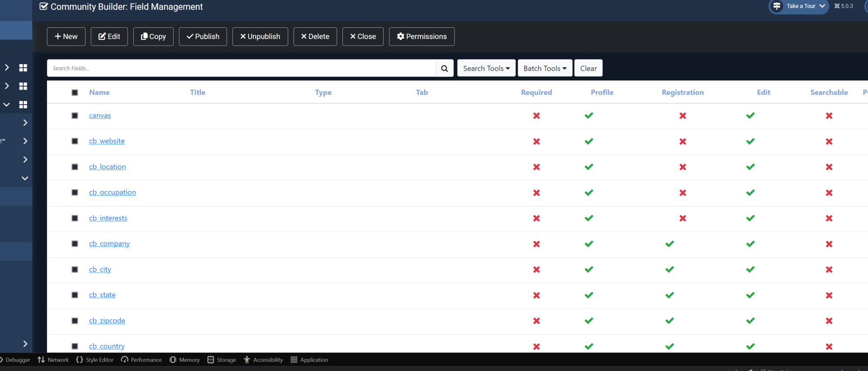Open the Batch Tools dropdown
This screenshot has width=868, height=371.
(545, 68)
